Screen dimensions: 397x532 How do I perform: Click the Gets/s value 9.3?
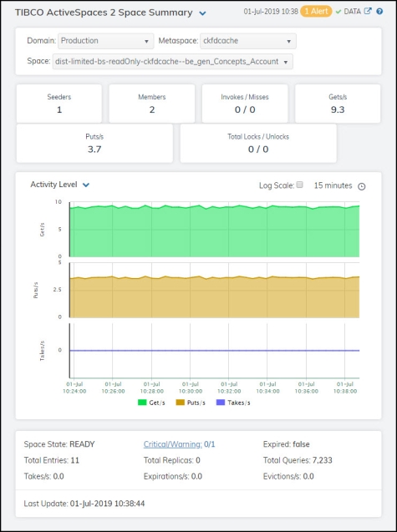coord(338,109)
